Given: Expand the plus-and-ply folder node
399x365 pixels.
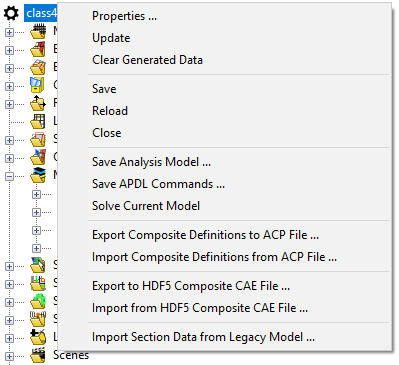Looking at the screenshot, I should 9,338.
